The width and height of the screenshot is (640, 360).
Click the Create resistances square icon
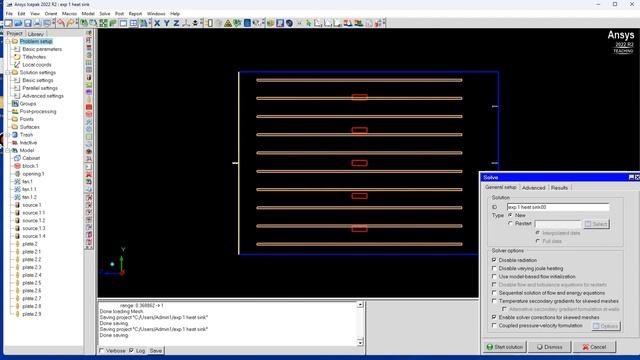(89, 137)
